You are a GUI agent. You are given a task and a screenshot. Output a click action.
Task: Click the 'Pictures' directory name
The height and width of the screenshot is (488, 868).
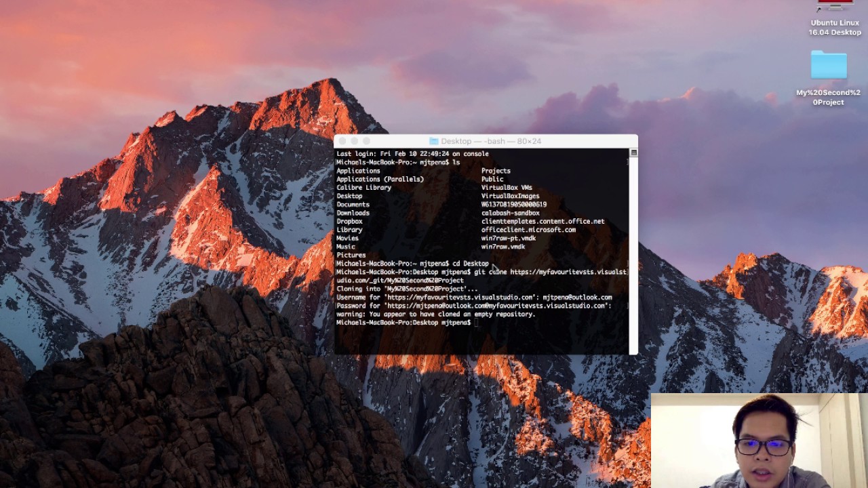351,256
